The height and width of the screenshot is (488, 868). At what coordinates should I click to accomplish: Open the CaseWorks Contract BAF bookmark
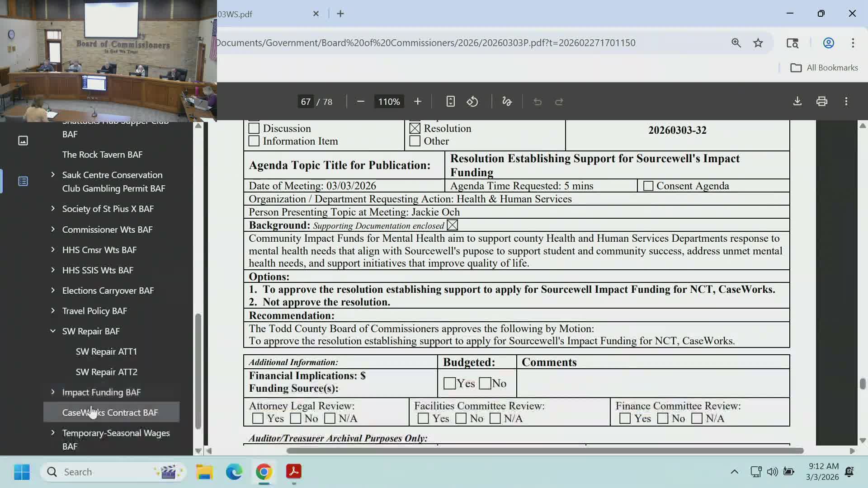coord(110,413)
